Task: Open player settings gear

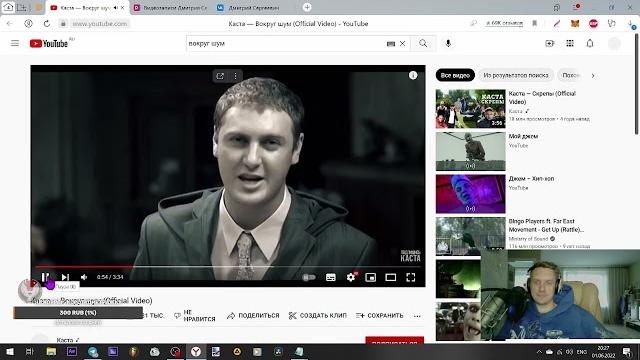Action: [351, 278]
